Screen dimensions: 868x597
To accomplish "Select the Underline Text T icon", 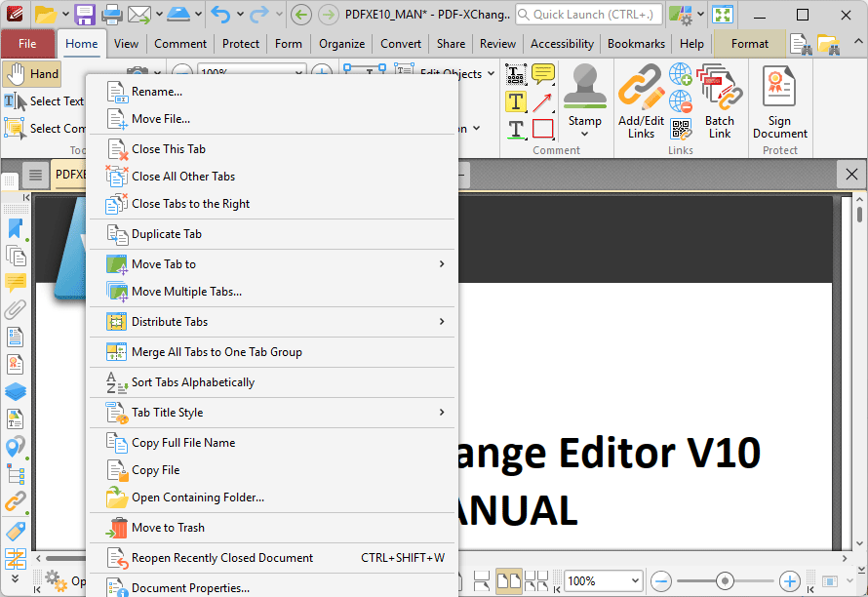I will [516, 129].
